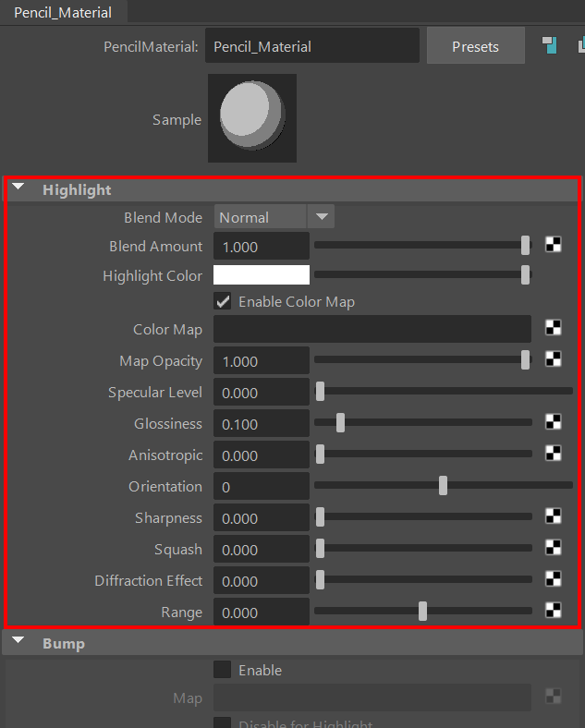The width and height of the screenshot is (585, 728).
Task: Open the white Highlight Color swatch
Action: [262, 275]
